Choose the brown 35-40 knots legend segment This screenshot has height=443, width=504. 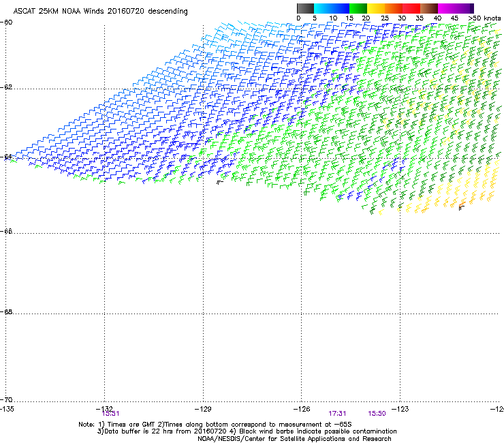coord(429,8)
